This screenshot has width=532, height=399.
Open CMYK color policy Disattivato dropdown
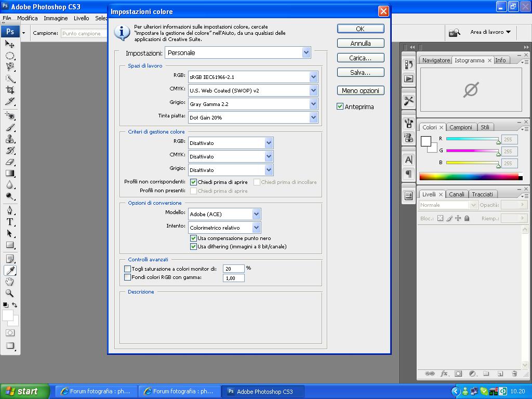coord(231,156)
